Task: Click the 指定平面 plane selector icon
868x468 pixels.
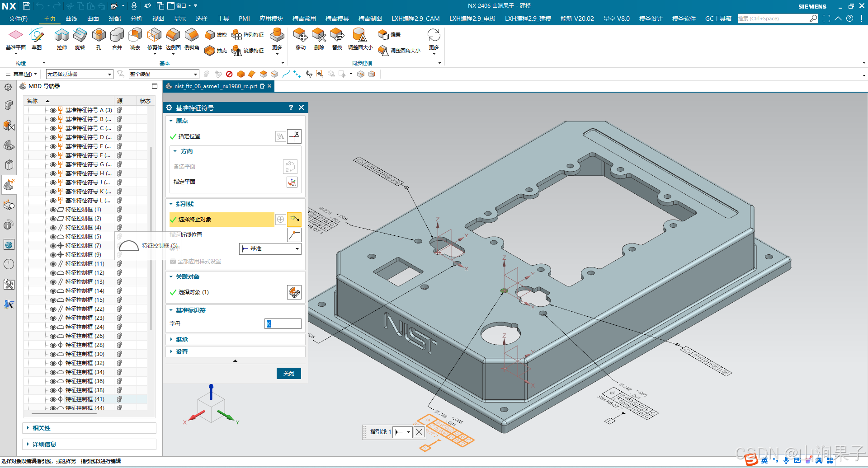Action: point(292,182)
